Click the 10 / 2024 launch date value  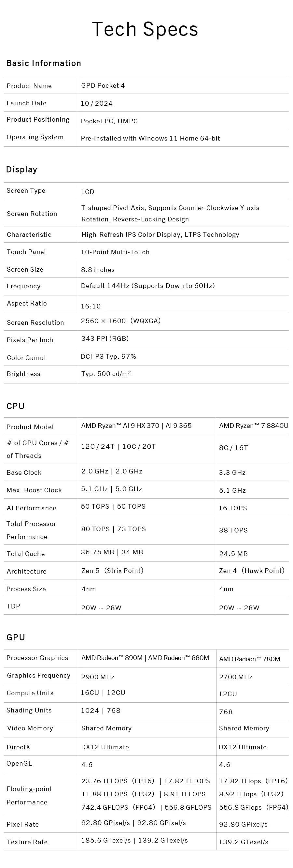click(x=97, y=103)
